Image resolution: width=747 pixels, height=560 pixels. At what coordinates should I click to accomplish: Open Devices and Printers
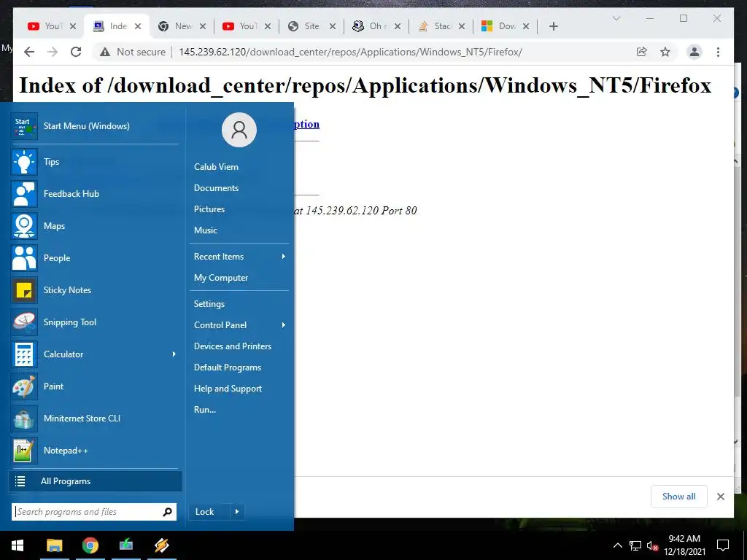233,346
